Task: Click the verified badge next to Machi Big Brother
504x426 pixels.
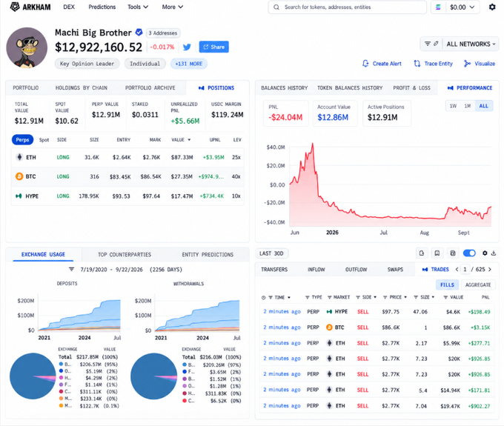Action: click(139, 32)
